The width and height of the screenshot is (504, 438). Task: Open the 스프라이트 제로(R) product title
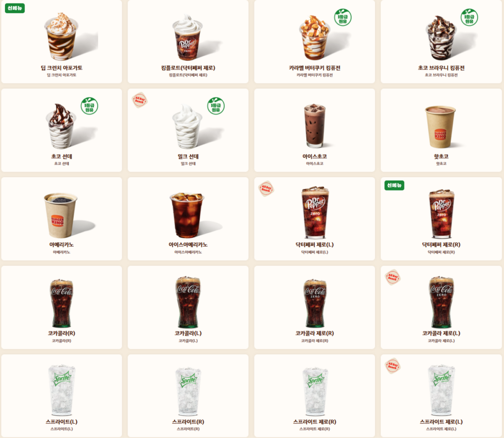point(315,422)
